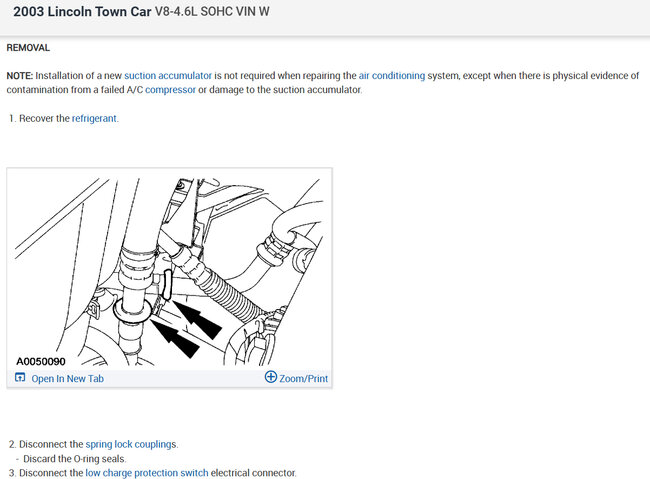Click Zoom/Print text link
The image size is (650, 479).
tap(303, 379)
